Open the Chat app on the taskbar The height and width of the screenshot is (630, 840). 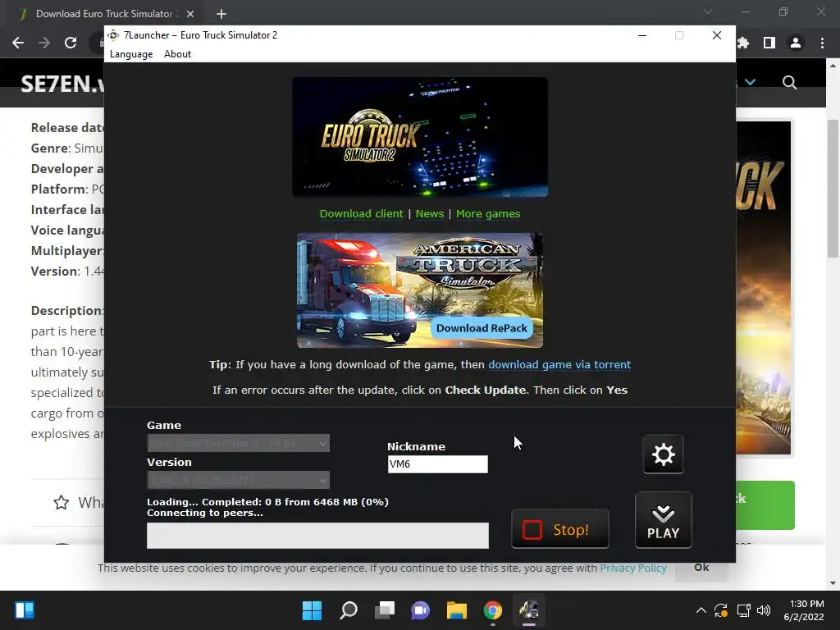pyautogui.click(x=421, y=610)
